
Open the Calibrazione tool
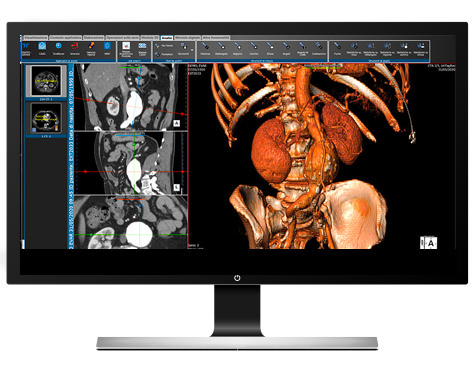point(319,49)
